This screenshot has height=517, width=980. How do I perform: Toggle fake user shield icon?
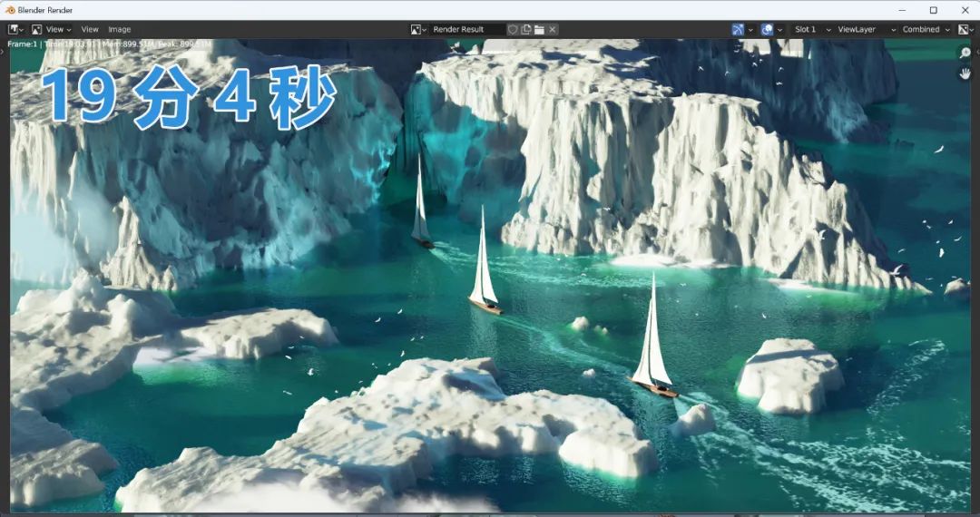click(513, 29)
